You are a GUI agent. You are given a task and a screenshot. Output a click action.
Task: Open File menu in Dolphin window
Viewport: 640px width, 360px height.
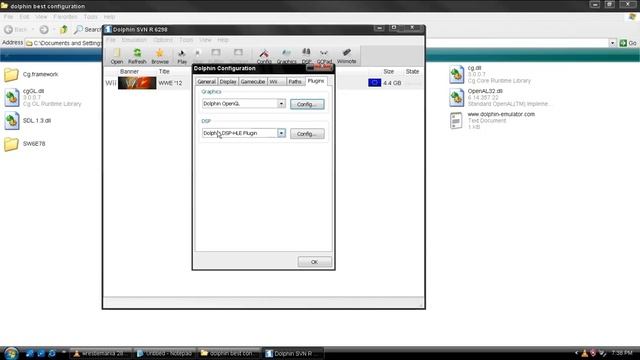click(x=111, y=40)
